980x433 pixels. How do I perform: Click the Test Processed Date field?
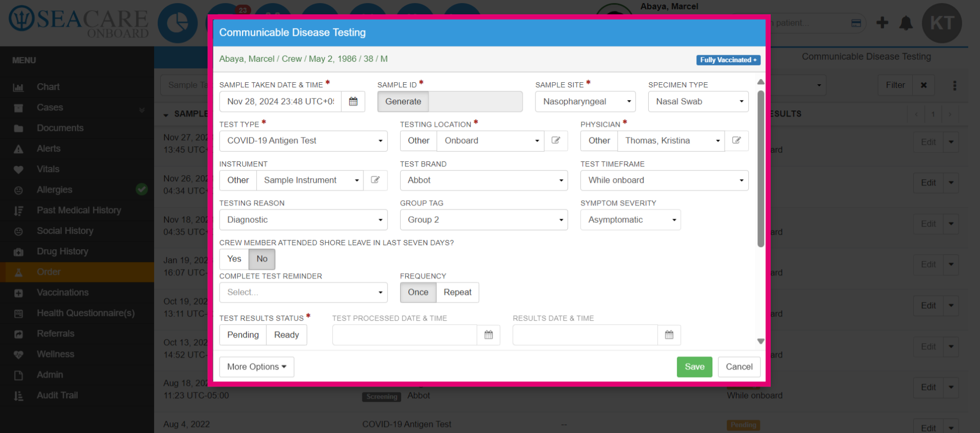tap(405, 335)
